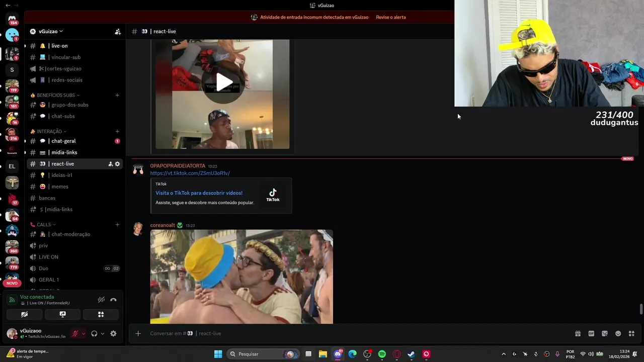Open microphone input options arrow
Image resolution: width=644 pixels, height=362 pixels.
[83, 333]
